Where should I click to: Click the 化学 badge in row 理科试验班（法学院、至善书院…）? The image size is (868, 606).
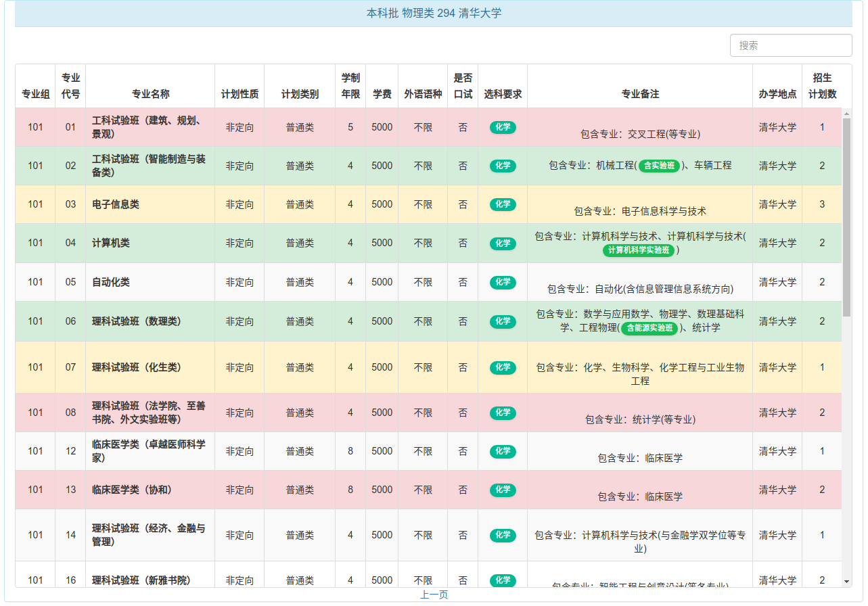(503, 413)
